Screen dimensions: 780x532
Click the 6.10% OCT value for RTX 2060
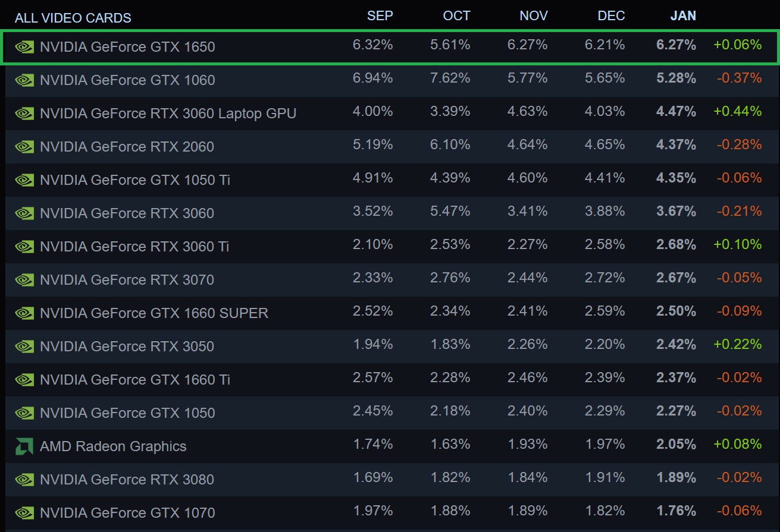pyautogui.click(x=450, y=144)
